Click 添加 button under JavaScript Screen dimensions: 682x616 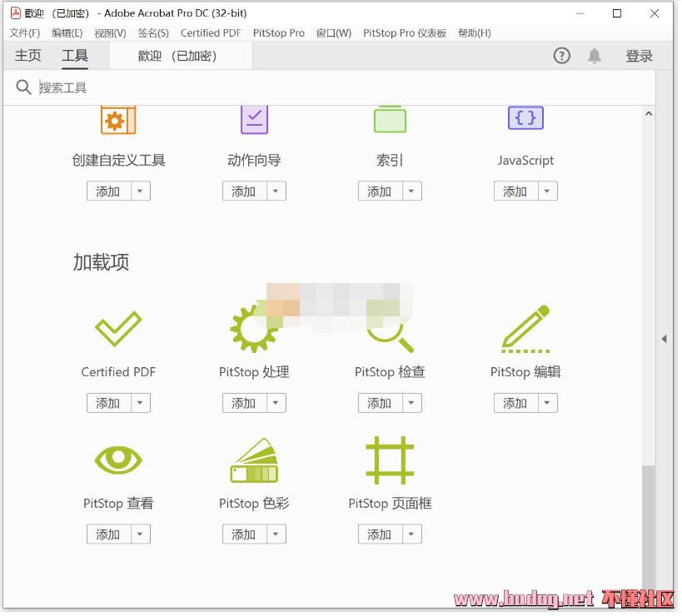515,191
